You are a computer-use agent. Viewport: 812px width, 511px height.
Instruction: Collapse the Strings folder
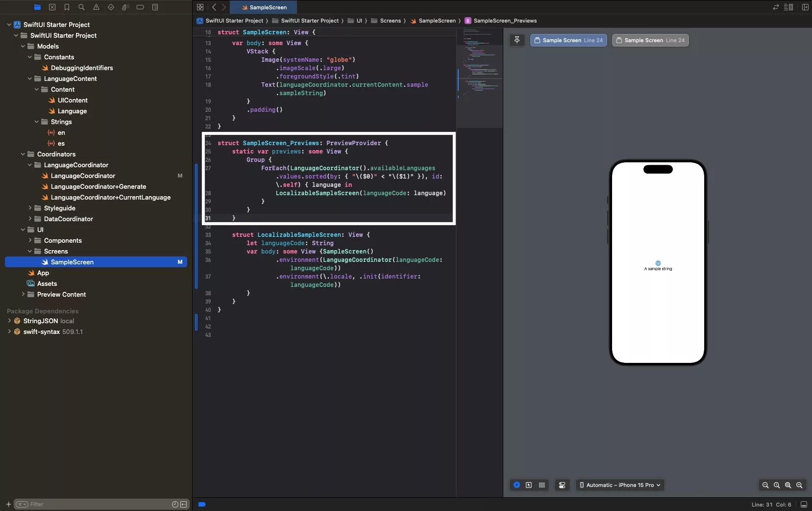(36, 122)
